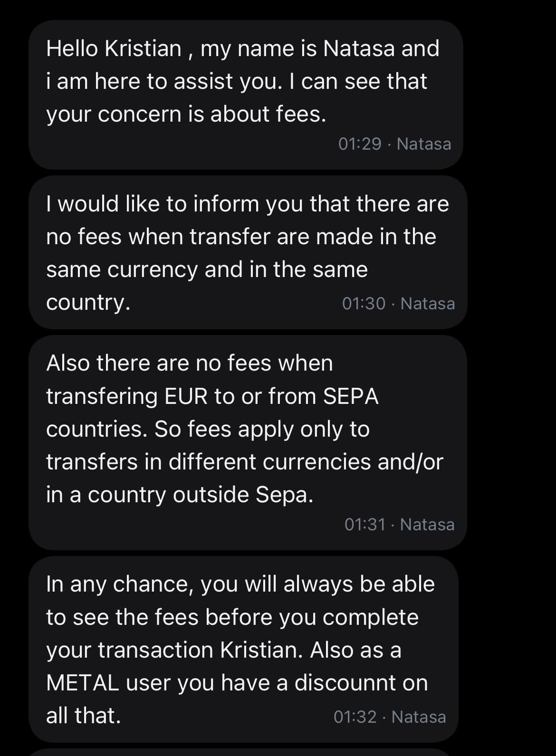Viewport: 556px width, 756px height.
Task: Click the 01:32 timestamp
Action: click(x=355, y=717)
